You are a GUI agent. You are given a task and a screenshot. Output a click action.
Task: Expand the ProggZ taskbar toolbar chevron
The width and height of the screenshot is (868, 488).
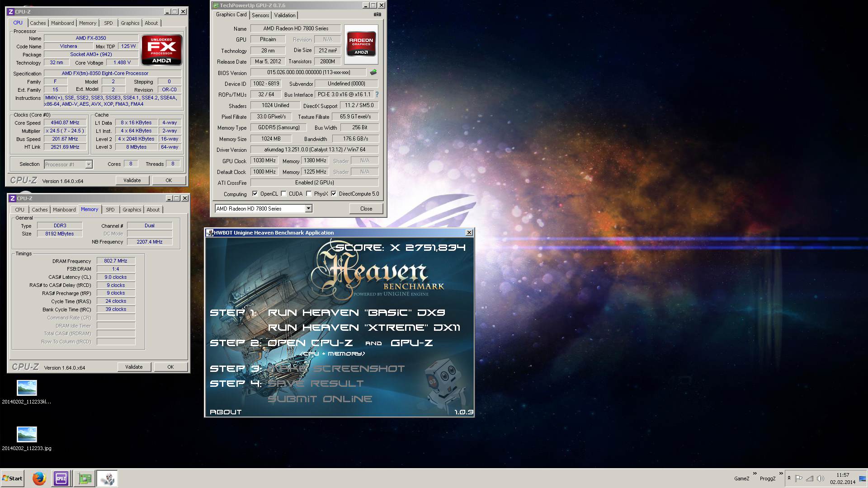tap(781, 474)
